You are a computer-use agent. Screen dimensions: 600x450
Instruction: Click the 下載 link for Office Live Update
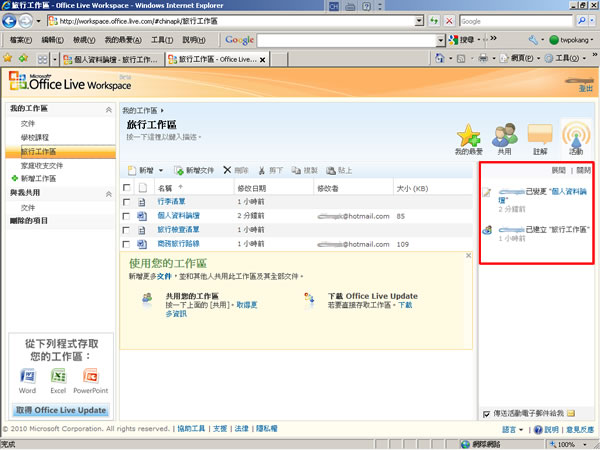pyautogui.click(x=405, y=305)
